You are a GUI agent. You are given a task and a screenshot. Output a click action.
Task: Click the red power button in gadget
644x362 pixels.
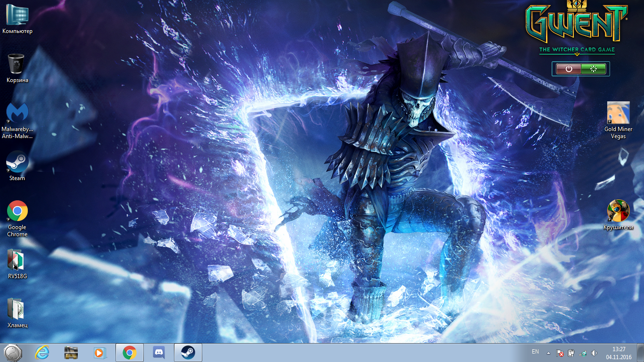(x=569, y=69)
